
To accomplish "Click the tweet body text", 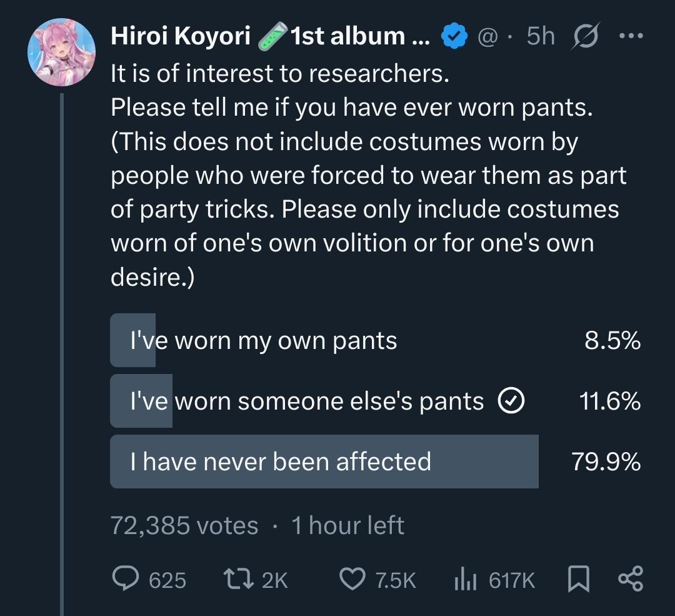I will 350,175.
